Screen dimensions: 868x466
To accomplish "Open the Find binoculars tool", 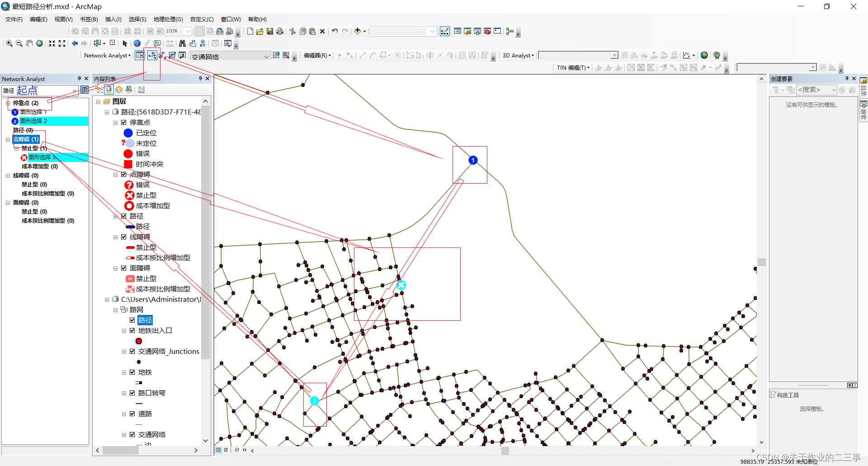I will 182,43.
